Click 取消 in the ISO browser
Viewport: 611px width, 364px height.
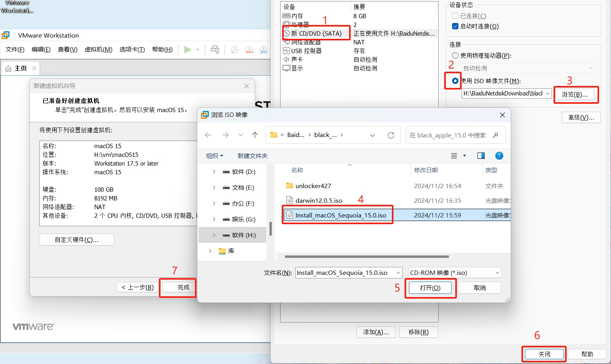[x=479, y=288]
